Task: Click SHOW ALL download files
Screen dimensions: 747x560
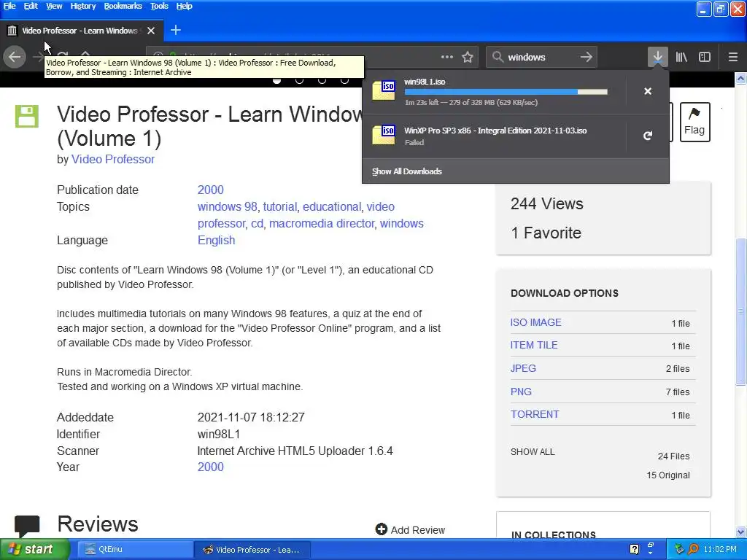Action: point(533,451)
